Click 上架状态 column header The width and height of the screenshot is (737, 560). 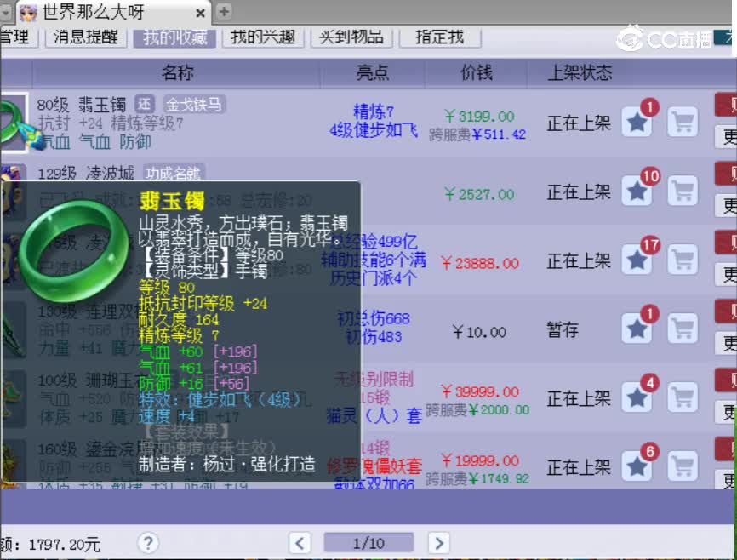pos(580,73)
